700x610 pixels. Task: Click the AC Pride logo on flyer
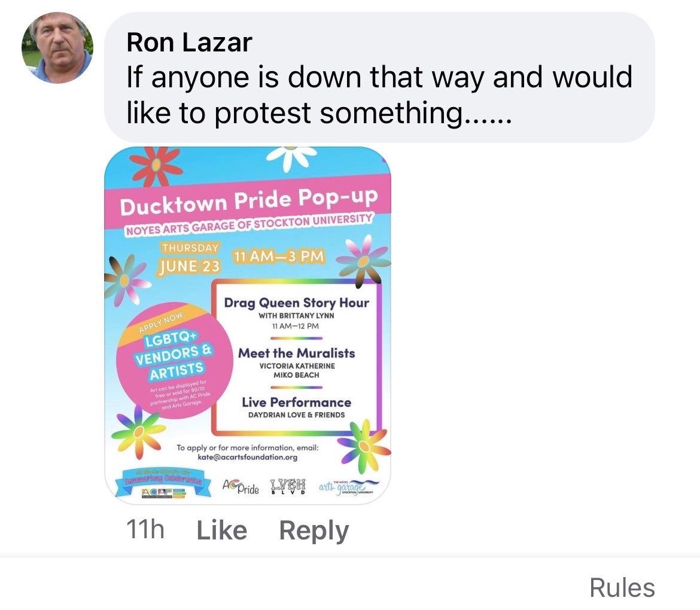[x=241, y=486]
